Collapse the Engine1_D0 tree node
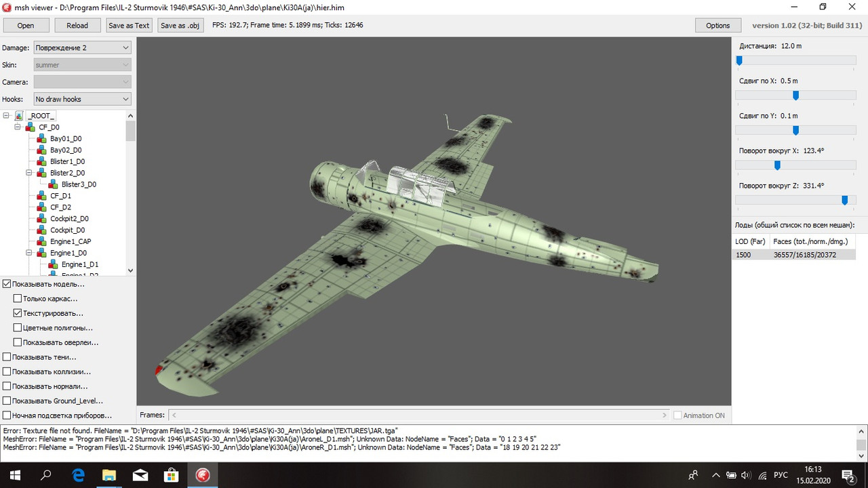 29,253
